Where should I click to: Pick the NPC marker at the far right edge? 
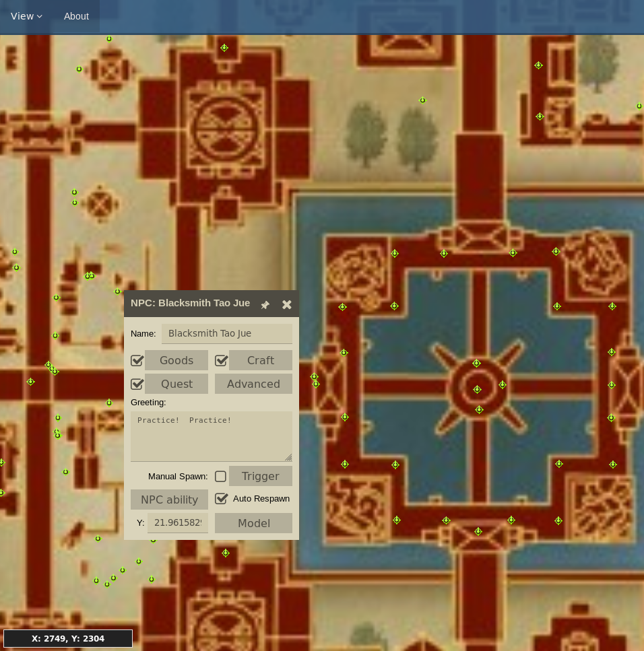coord(639,106)
